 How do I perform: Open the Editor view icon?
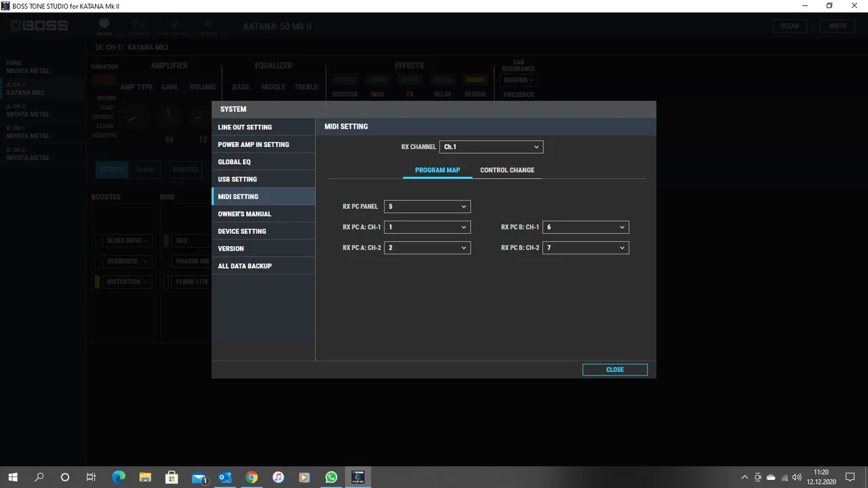[104, 26]
